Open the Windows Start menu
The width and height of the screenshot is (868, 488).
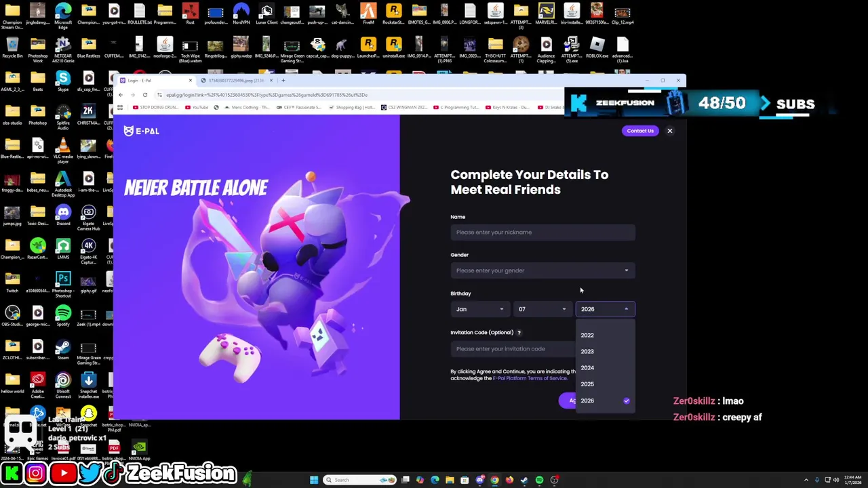click(313, 480)
